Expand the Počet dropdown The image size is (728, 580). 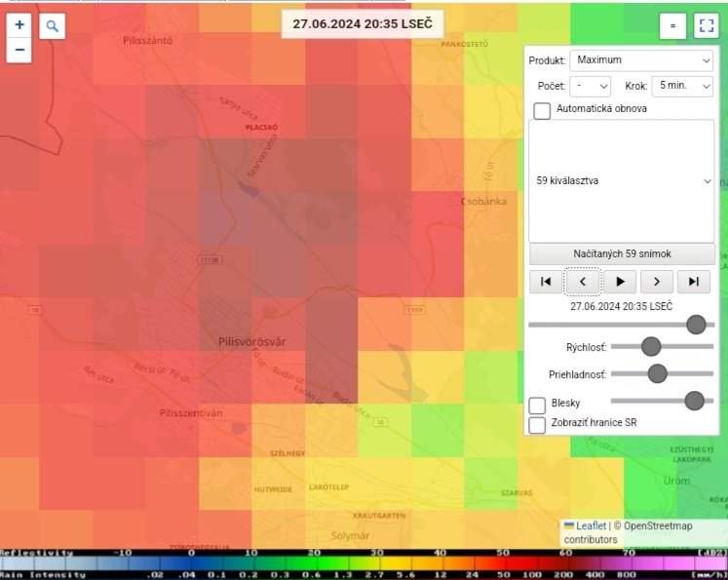tap(590, 86)
